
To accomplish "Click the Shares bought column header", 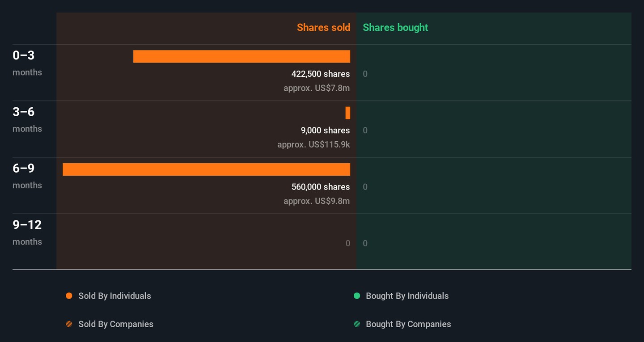I will (395, 27).
